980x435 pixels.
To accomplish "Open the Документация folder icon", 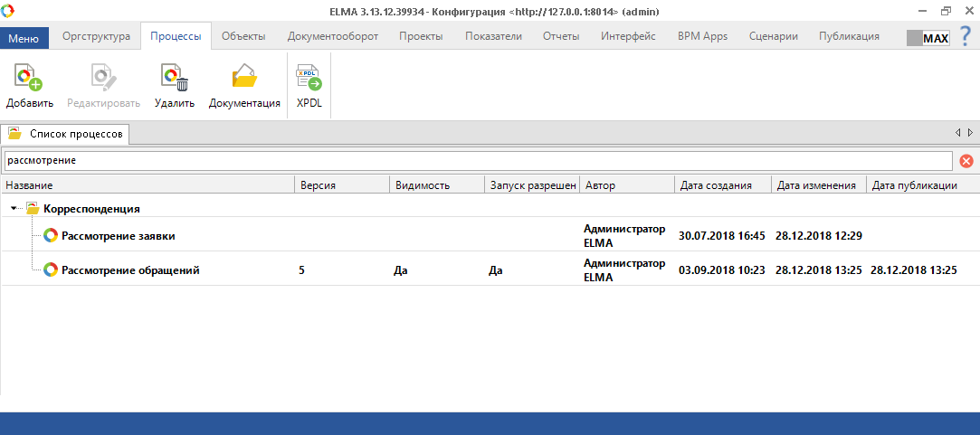I will (x=244, y=79).
